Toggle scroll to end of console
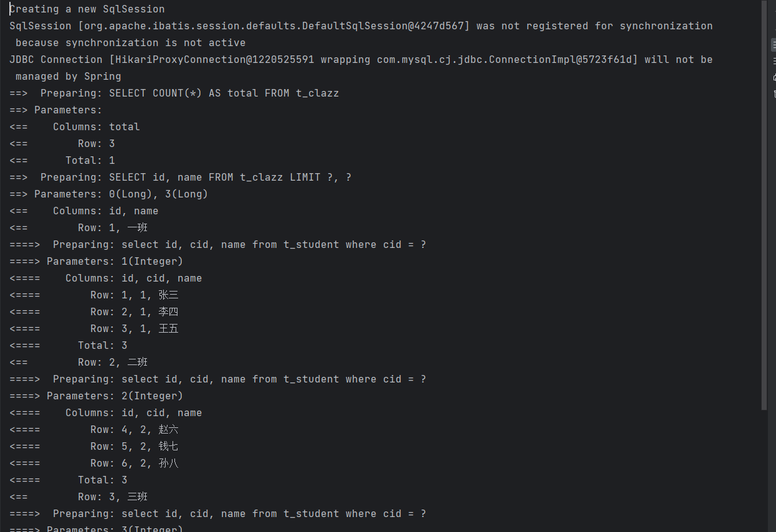 click(774, 60)
